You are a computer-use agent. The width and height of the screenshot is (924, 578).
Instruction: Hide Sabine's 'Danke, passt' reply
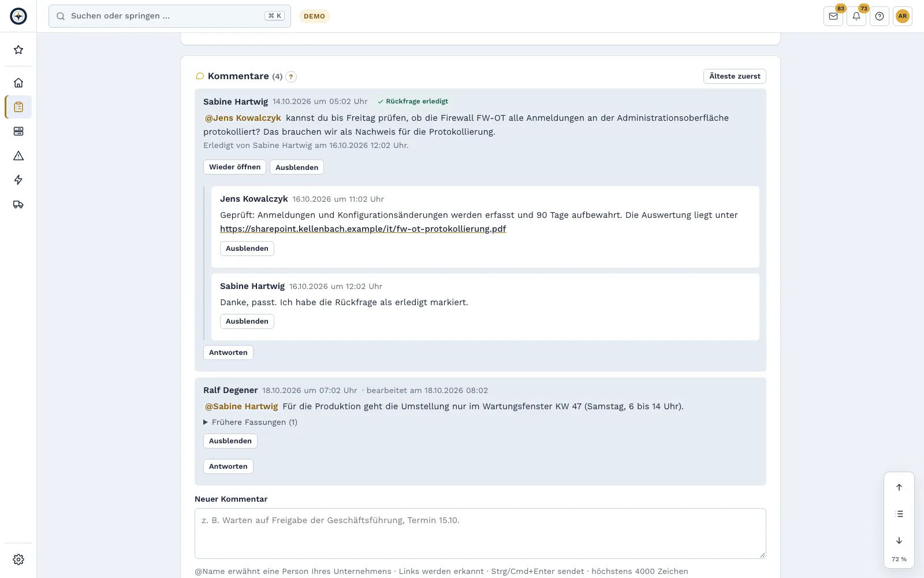[247, 321]
